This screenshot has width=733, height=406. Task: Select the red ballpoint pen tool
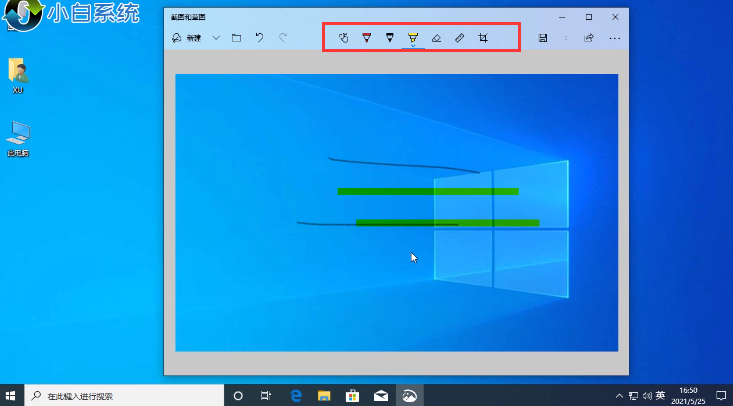pyautogui.click(x=366, y=38)
